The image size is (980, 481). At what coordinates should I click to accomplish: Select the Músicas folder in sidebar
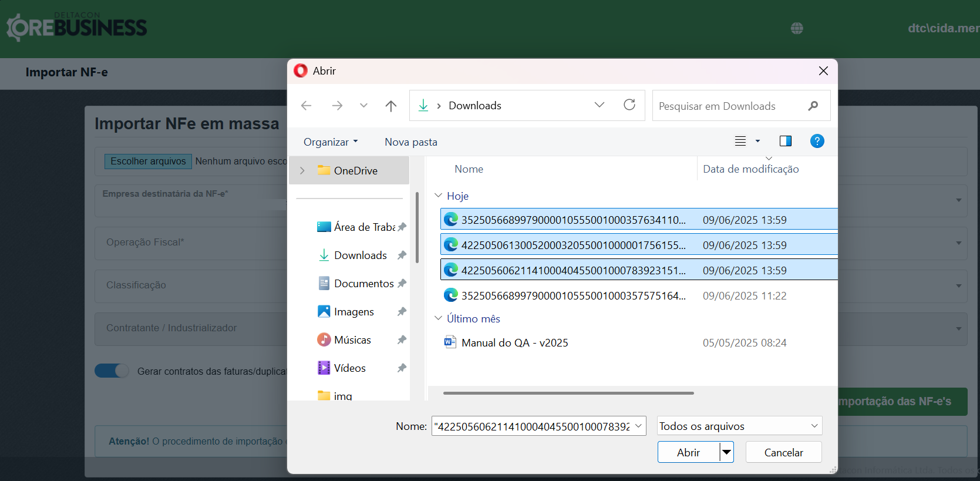point(352,340)
